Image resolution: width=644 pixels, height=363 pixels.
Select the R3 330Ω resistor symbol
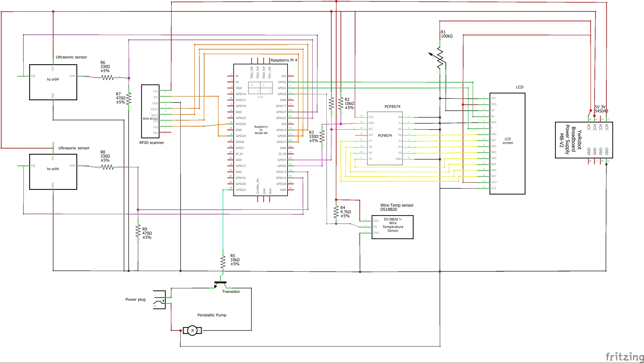point(322,136)
